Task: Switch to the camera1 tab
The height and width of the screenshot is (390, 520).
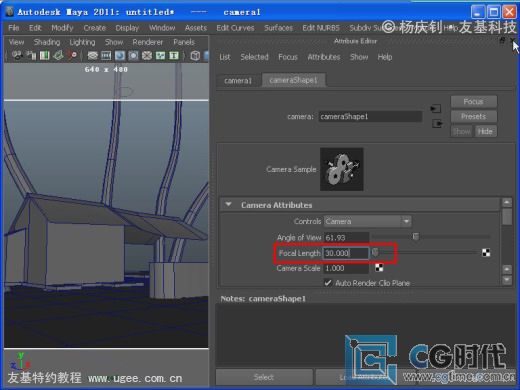Action: click(238, 80)
